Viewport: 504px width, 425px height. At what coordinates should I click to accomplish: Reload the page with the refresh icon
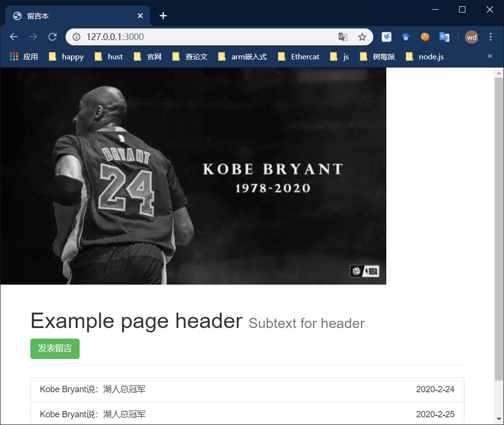click(x=53, y=37)
